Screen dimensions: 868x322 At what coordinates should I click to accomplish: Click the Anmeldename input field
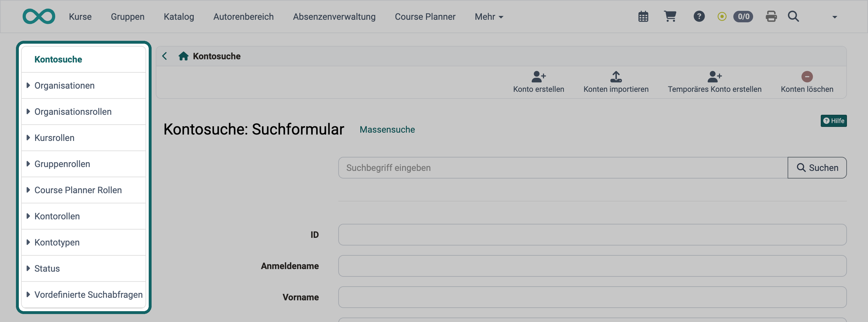pos(592,266)
